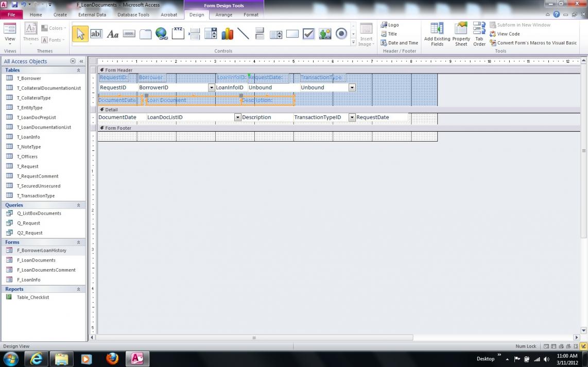
Task: Collapse the Reports group
Action: pyautogui.click(x=78, y=289)
